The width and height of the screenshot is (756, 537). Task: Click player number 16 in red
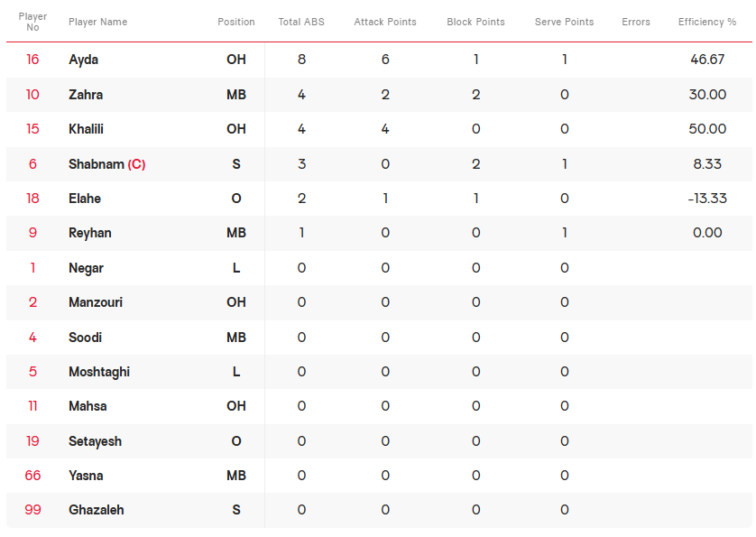[32, 60]
